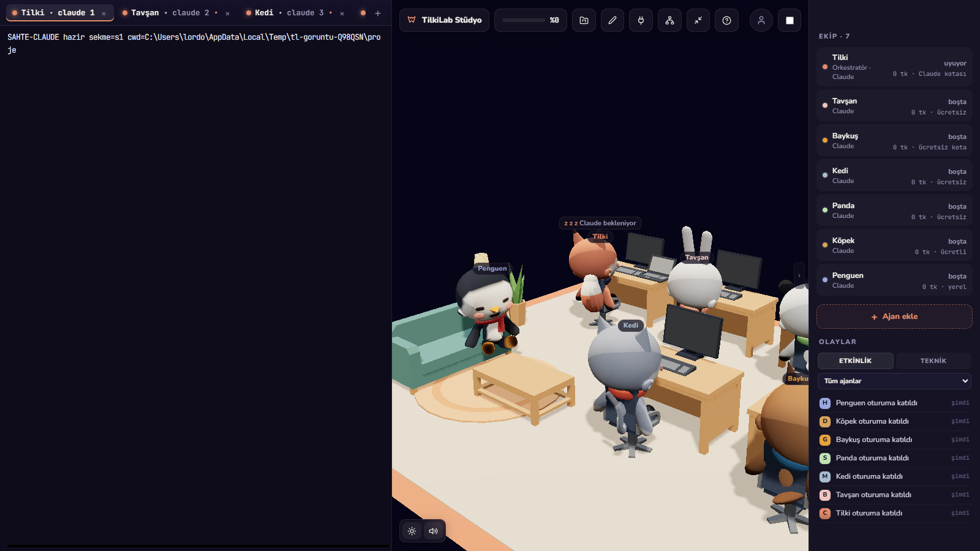Click the Tavşan label in 3D scene
This screenshot has height=551, width=980.
point(696,257)
